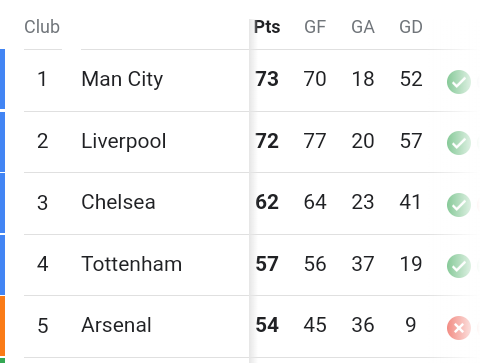Click the Club column header
The width and height of the screenshot is (480, 363).
[42, 27]
